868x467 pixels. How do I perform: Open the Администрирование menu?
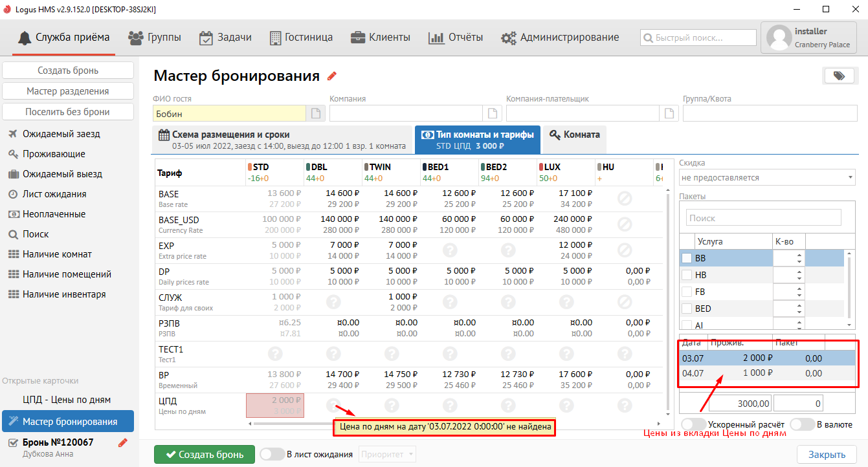coord(560,38)
